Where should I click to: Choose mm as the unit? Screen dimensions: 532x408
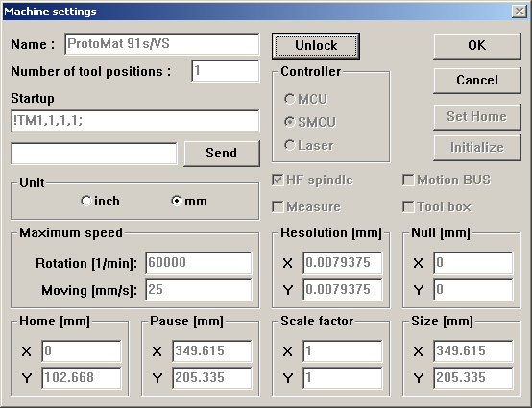pyautogui.click(x=189, y=201)
